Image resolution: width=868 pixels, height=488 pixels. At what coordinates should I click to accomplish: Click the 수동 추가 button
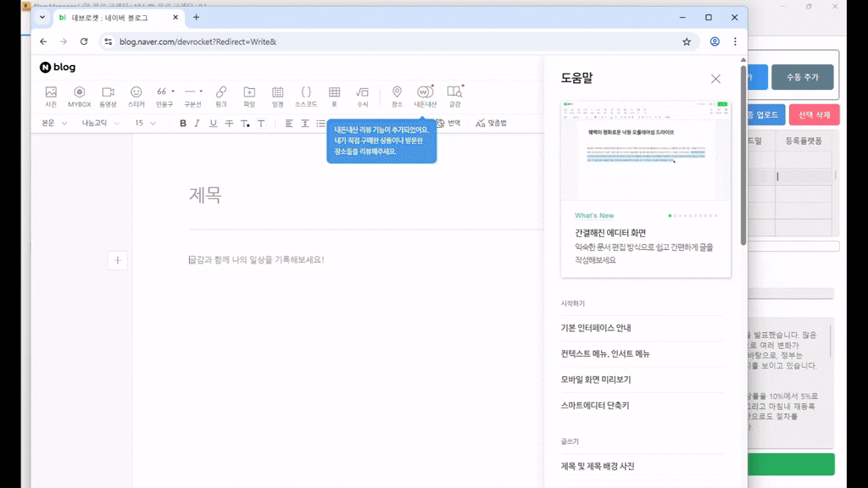(802, 77)
